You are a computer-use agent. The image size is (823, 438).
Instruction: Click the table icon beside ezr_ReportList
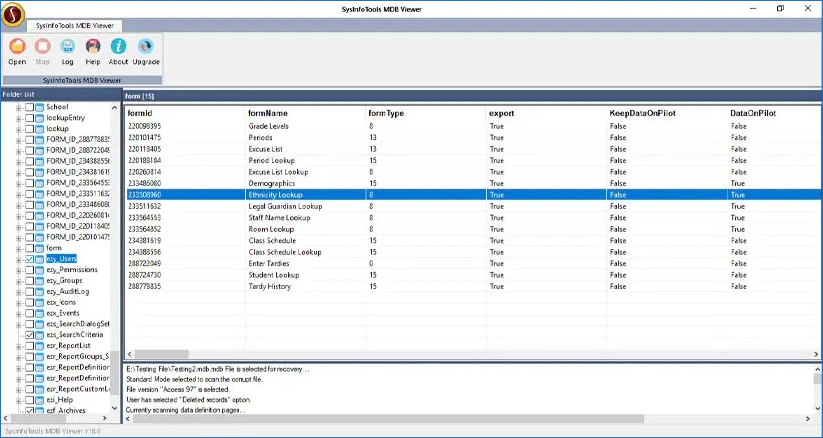[40, 346]
